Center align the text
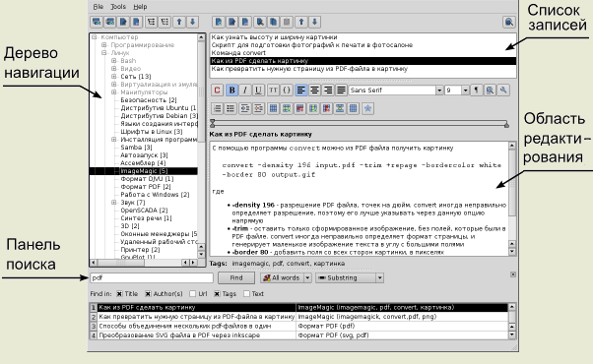The height and width of the screenshot is (364, 593). tap(314, 90)
